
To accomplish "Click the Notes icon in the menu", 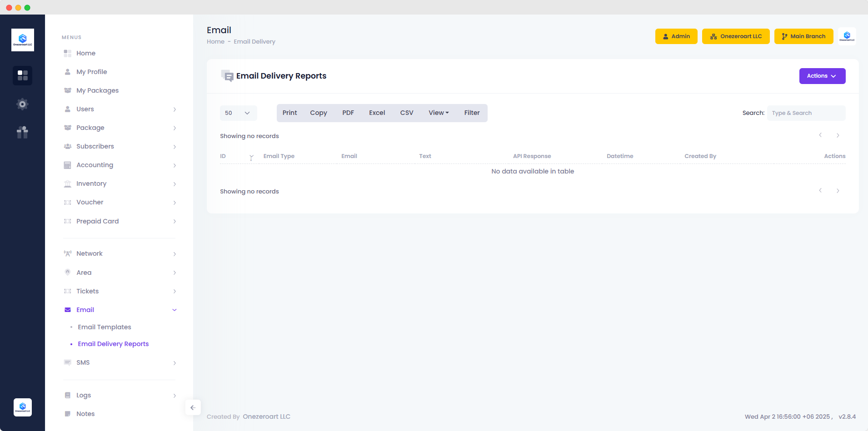I will click(x=68, y=414).
